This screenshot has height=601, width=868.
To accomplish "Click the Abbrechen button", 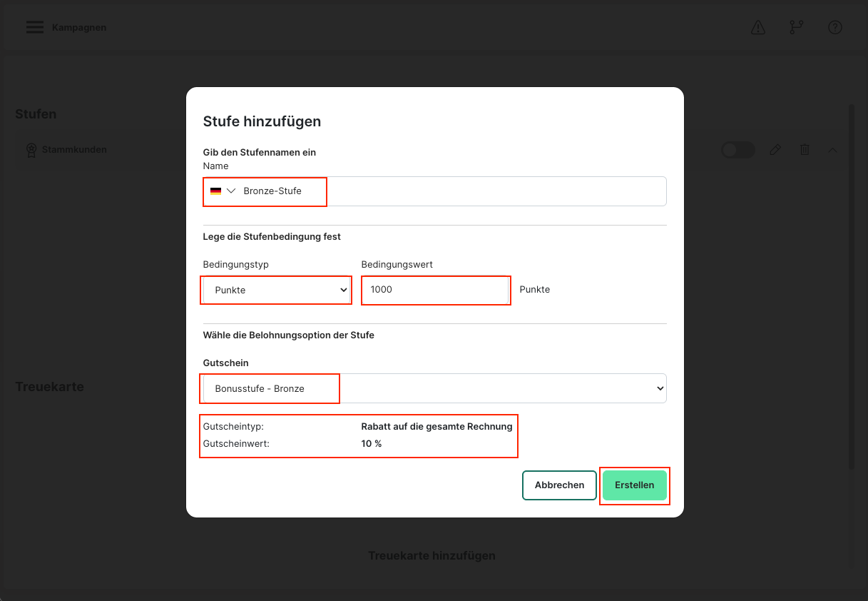I will [559, 485].
